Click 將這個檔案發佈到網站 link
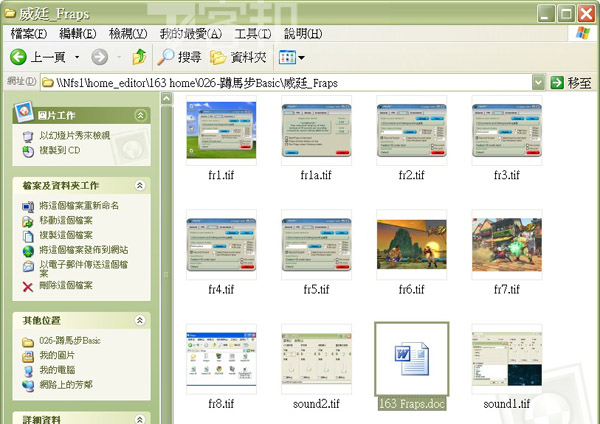The width and height of the screenshot is (600, 424). click(83, 250)
